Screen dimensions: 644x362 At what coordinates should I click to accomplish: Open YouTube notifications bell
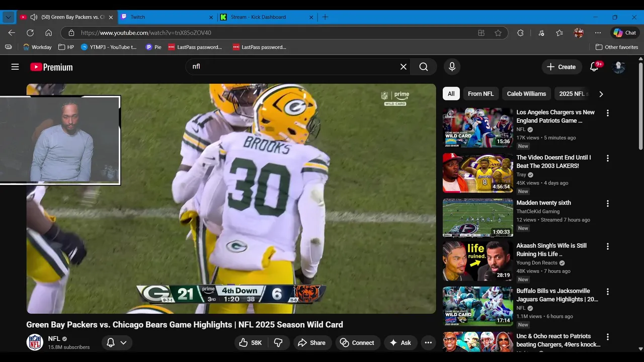594,67
